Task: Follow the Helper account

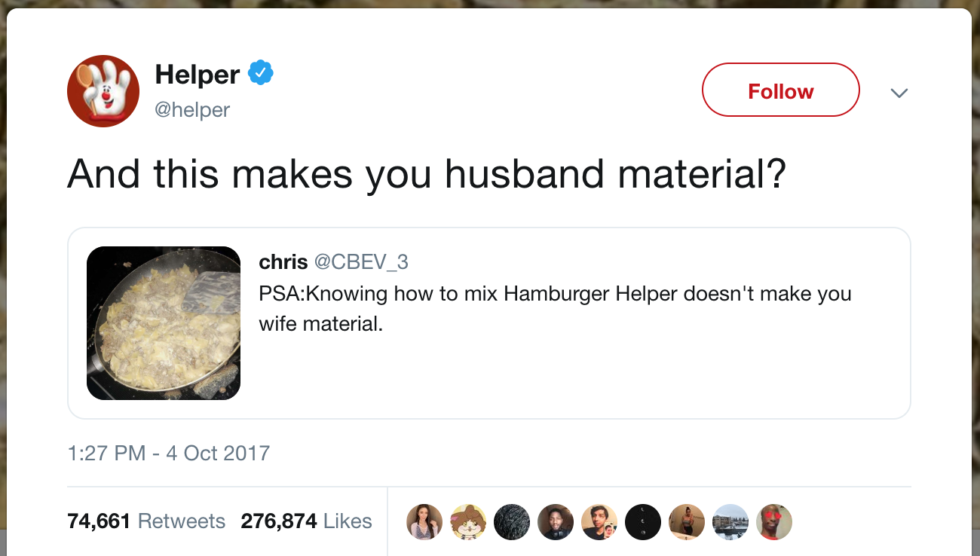Action: [781, 90]
